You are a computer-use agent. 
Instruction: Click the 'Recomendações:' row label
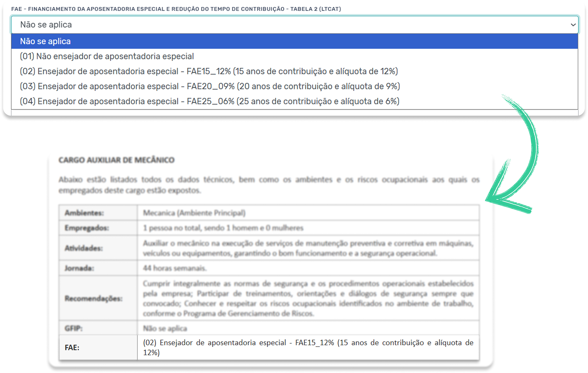[94, 298]
